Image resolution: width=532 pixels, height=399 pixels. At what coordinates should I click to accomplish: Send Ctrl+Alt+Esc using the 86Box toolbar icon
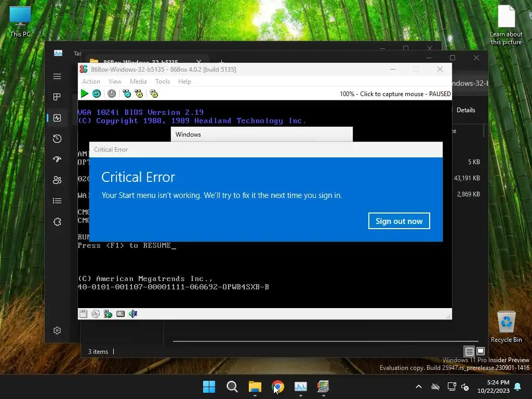(139, 94)
